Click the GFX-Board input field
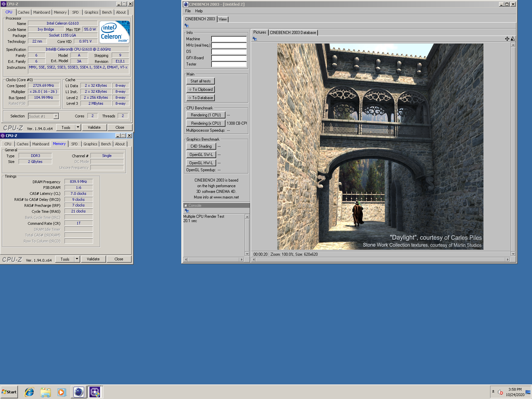The height and width of the screenshot is (399, 532). coord(229,58)
